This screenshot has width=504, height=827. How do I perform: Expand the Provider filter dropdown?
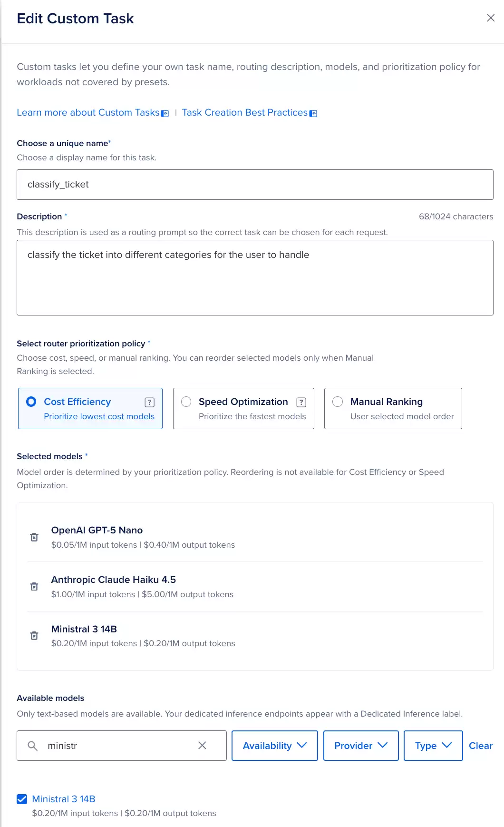click(361, 746)
